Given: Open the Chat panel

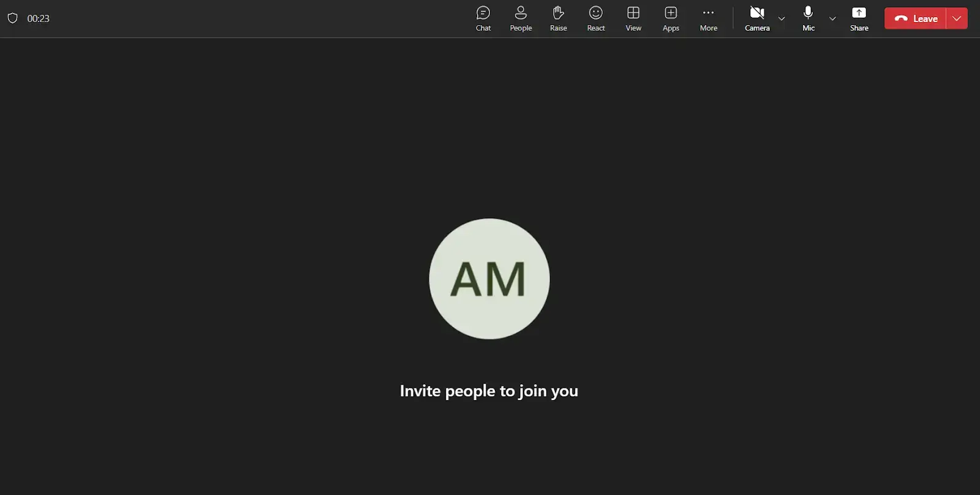Looking at the screenshot, I should pyautogui.click(x=483, y=18).
